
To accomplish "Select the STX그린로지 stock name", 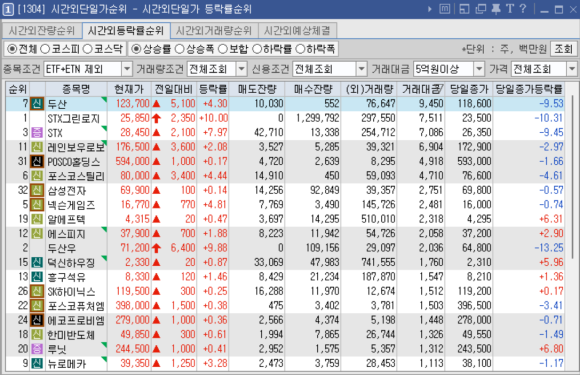I will pyautogui.click(x=74, y=118).
